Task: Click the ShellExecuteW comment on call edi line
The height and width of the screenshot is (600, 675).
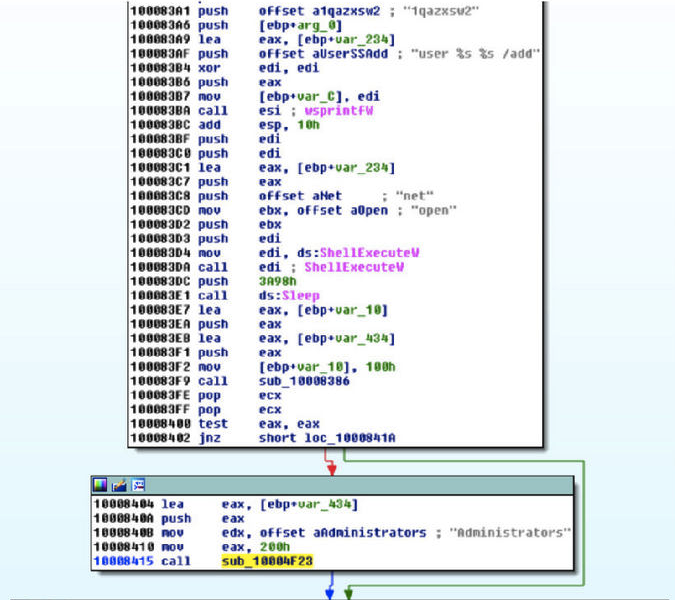Action: 354,267
